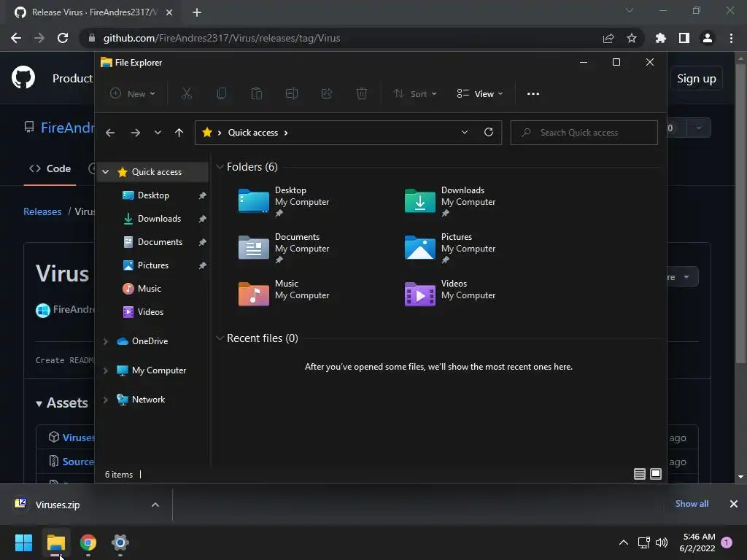Image resolution: width=747 pixels, height=560 pixels.
Task: Open the notification center badge
Action: 727,542
